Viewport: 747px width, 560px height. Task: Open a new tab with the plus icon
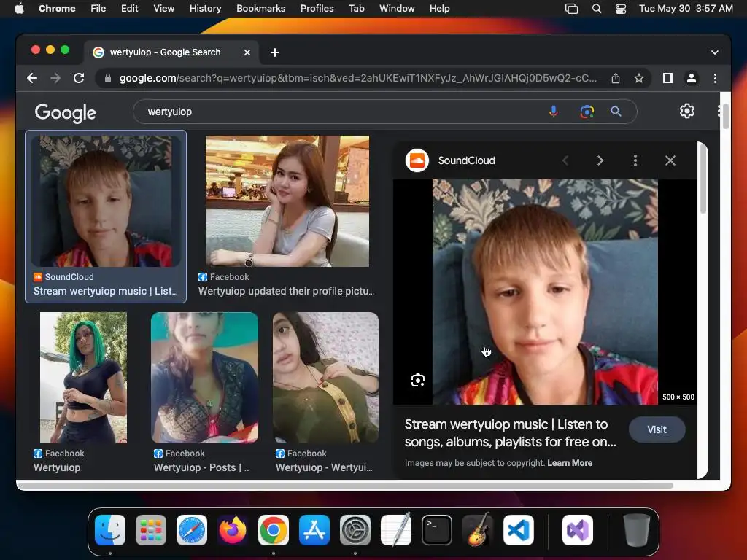pyautogui.click(x=275, y=52)
